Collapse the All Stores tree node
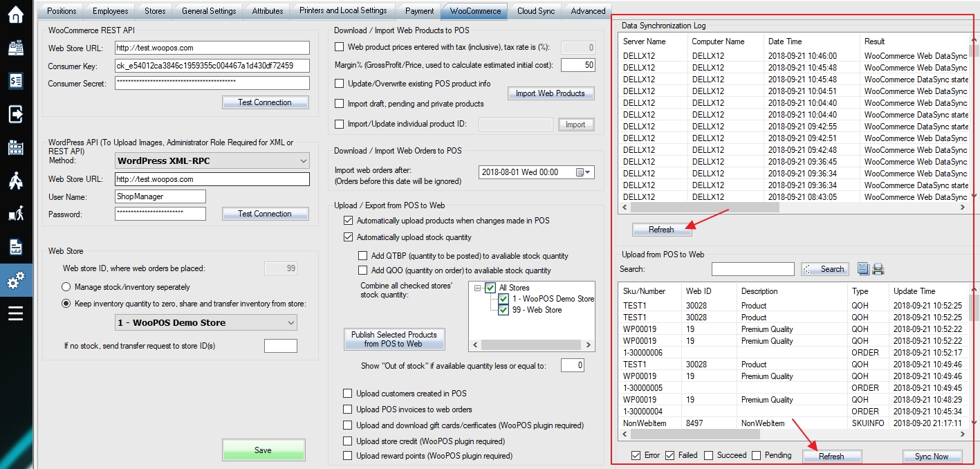 478,288
